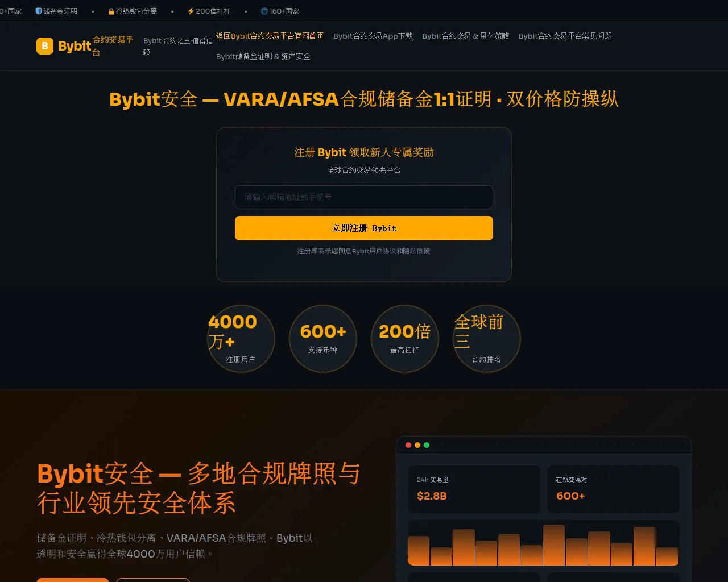
Task: Click the lightning icon beside 200倍杠杆
Action: point(191,11)
